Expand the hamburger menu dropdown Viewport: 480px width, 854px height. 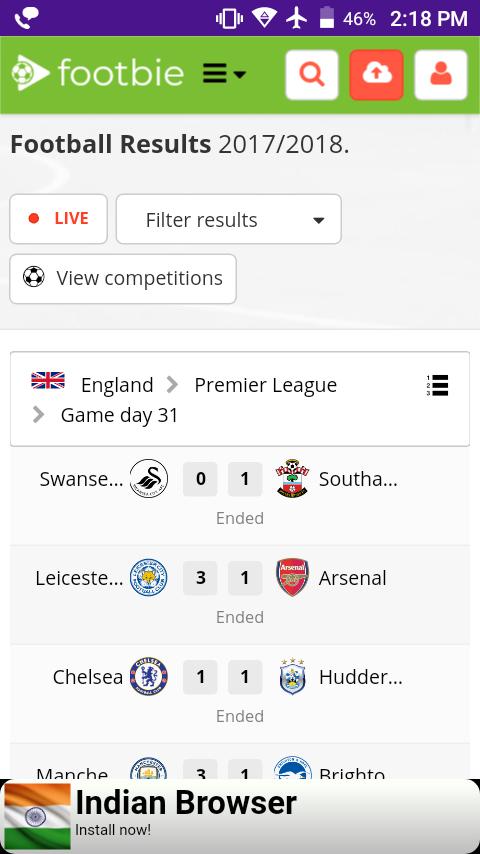224,74
